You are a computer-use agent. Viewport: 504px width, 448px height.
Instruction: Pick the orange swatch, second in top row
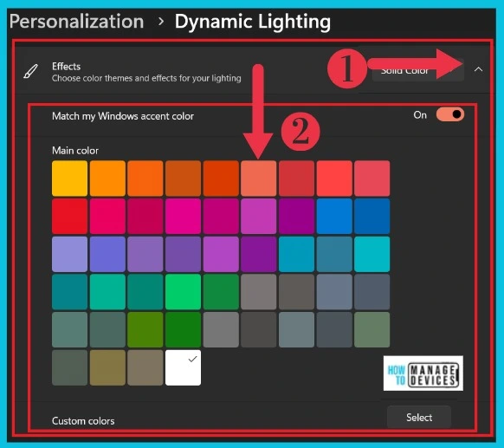pos(107,179)
